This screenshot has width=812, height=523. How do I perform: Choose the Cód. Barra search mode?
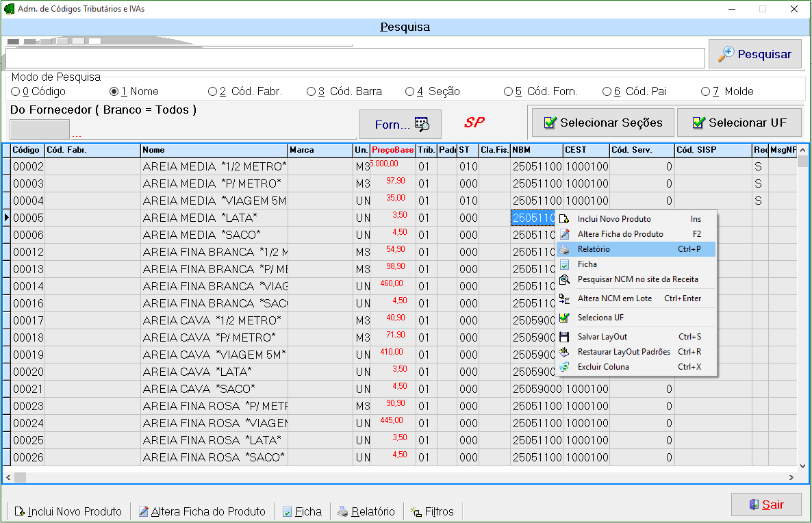tap(312, 91)
